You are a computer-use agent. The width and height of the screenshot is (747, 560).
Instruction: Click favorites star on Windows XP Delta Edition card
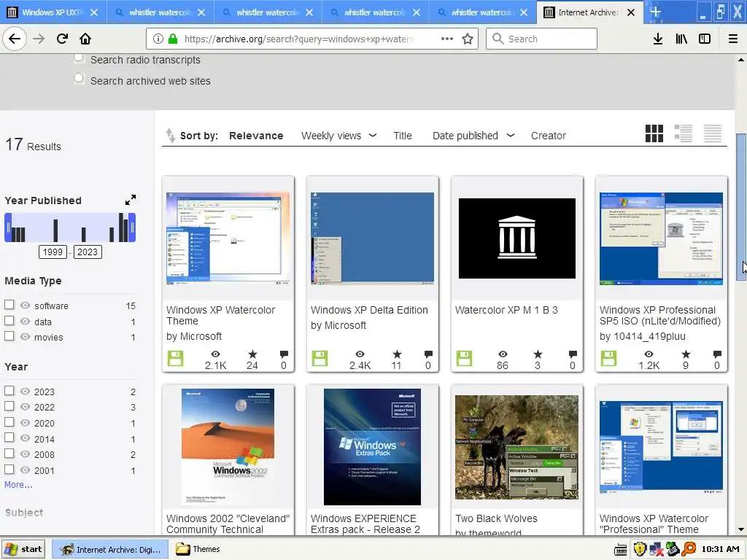point(397,354)
